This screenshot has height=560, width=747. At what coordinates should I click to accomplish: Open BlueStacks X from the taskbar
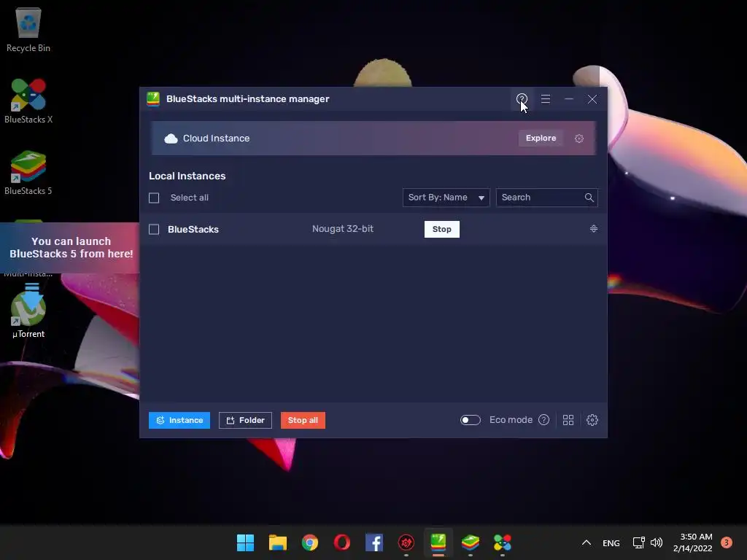502,542
